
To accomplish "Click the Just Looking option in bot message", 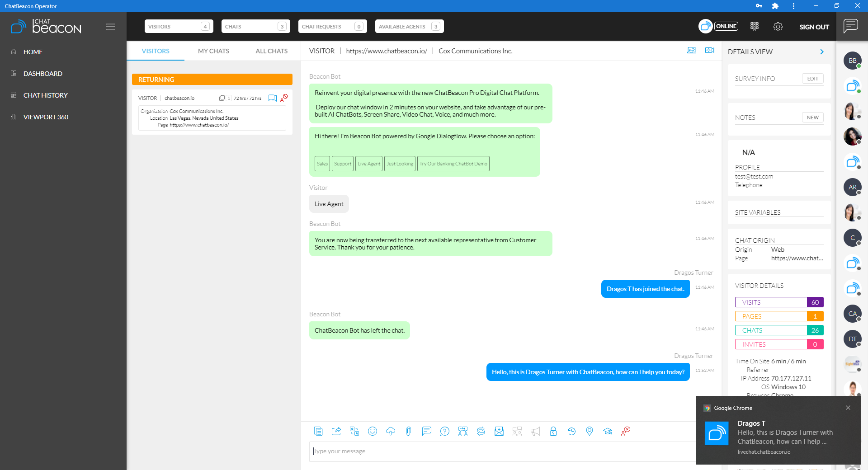I will pos(400,164).
